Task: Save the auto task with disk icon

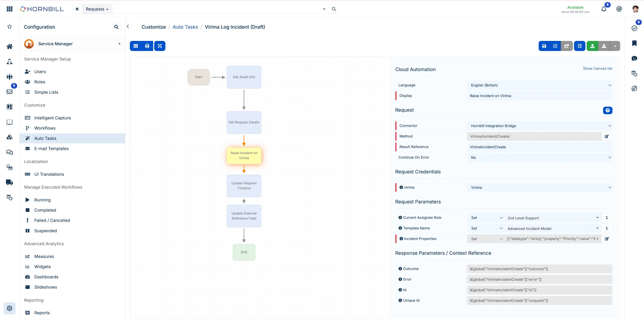Action: 544,46
